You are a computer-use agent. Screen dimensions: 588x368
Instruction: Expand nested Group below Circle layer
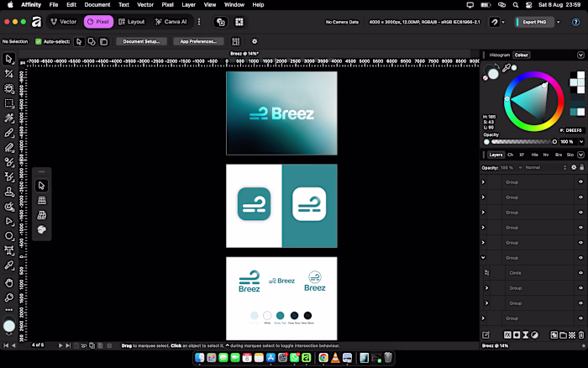click(x=486, y=288)
